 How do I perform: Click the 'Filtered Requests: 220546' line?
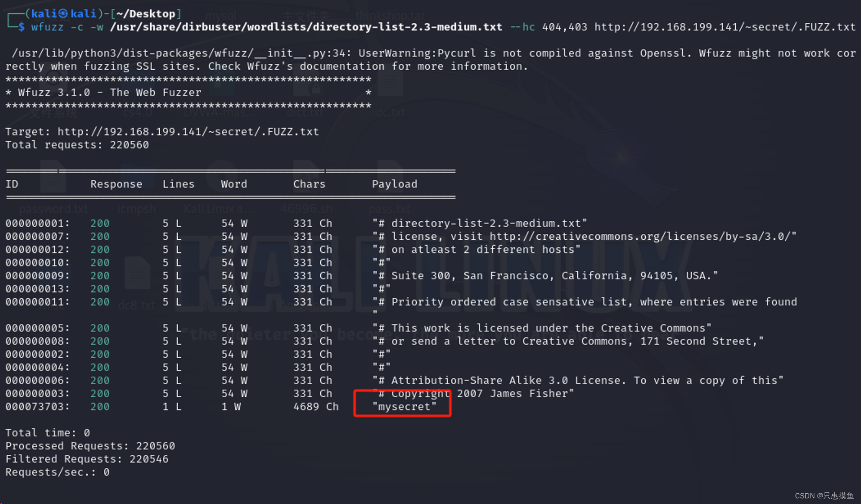(x=87, y=459)
